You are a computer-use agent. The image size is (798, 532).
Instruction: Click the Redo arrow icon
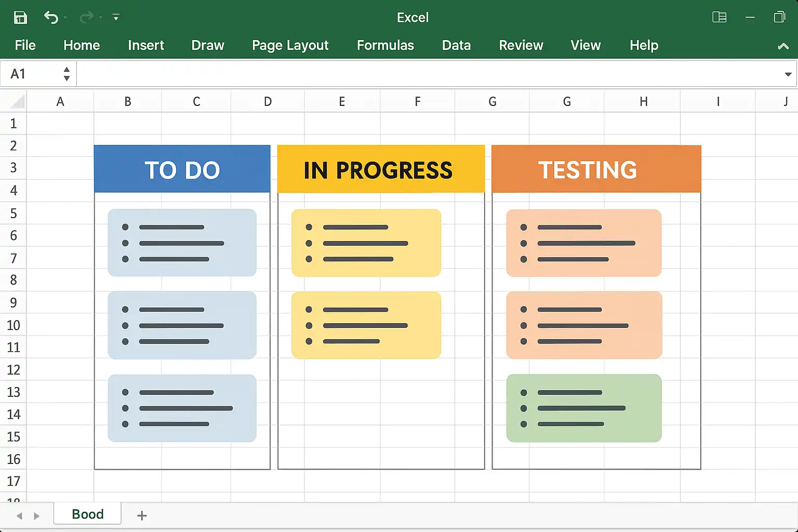(86, 17)
